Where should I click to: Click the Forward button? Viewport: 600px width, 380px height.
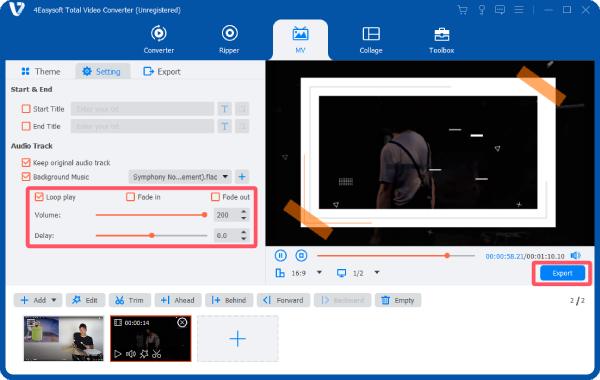[283, 300]
